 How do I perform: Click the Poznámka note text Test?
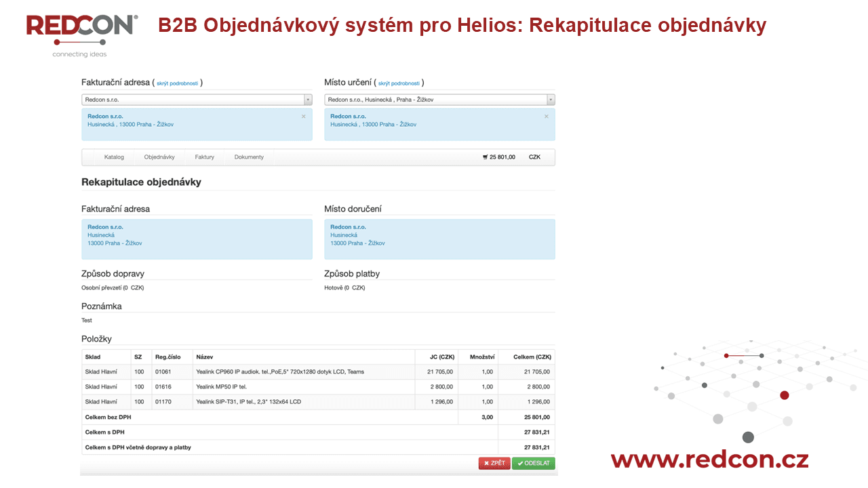coord(87,321)
